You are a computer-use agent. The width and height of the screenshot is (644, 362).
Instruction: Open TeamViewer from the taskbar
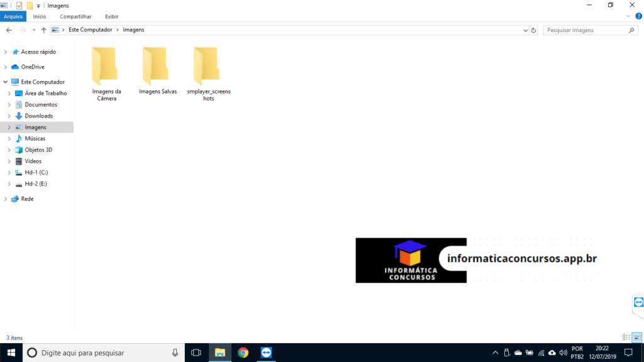267,353
